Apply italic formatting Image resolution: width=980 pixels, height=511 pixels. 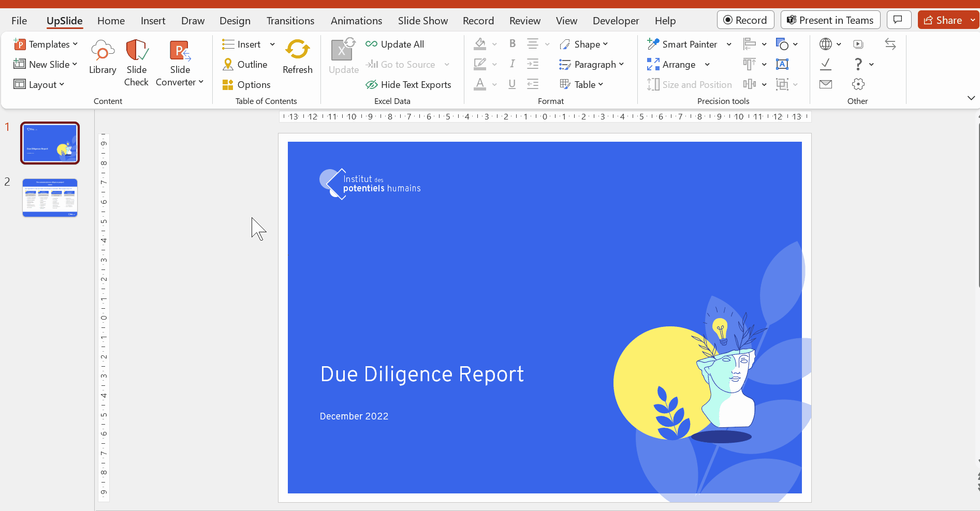point(512,64)
